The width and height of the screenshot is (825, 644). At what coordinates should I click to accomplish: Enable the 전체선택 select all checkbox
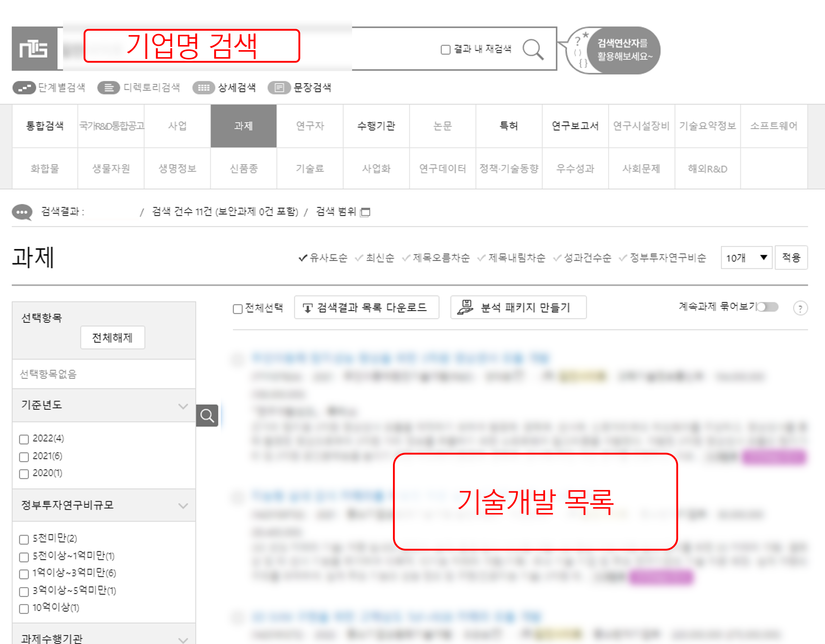click(x=238, y=309)
